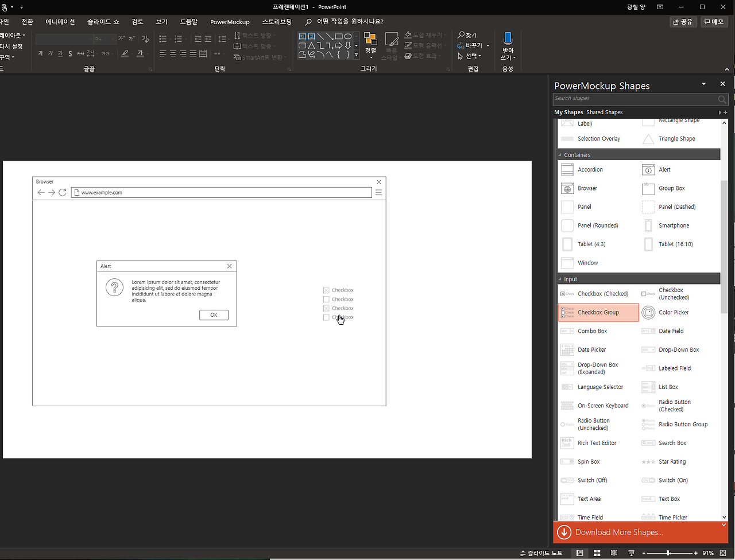Image resolution: width=735 pixels, height=560 pixels.
Task: Insert the Star Rating shape
Action: click(x=672, y=462)
